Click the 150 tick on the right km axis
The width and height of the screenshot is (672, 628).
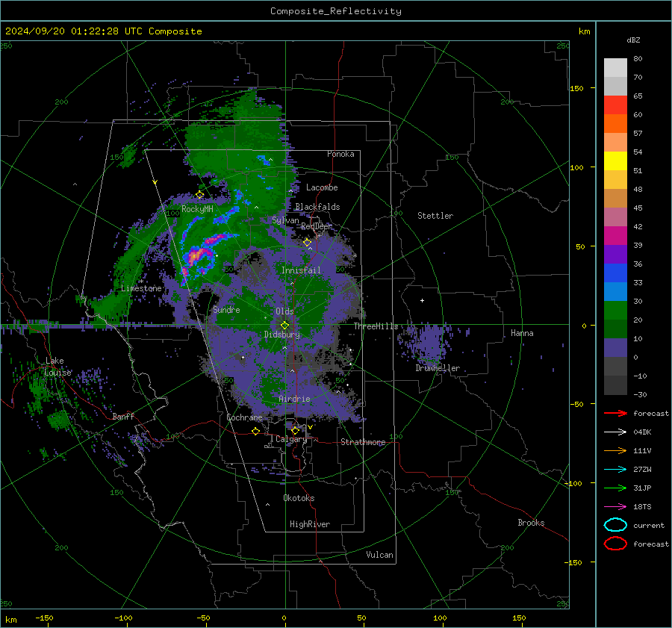coord(577,88)
